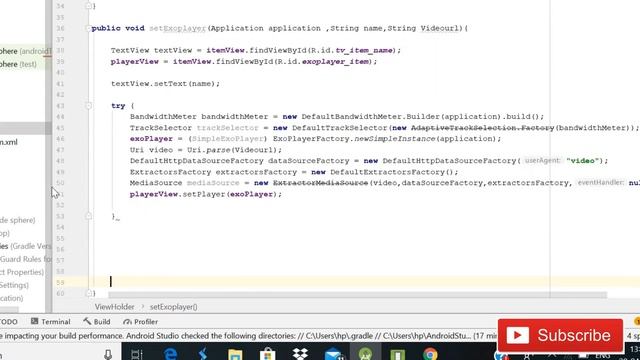640x360 pixels.
Task: Click 'playerView.setPlayer(exoPlayer);' on line 51
Action: [x=206, y=194]
